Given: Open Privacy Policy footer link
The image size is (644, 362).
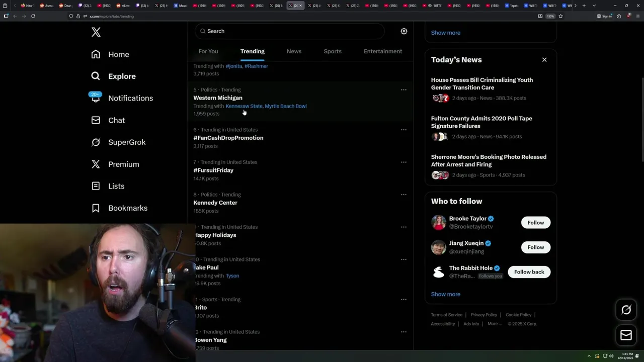Looking at the screenshot, I should 484,315.
